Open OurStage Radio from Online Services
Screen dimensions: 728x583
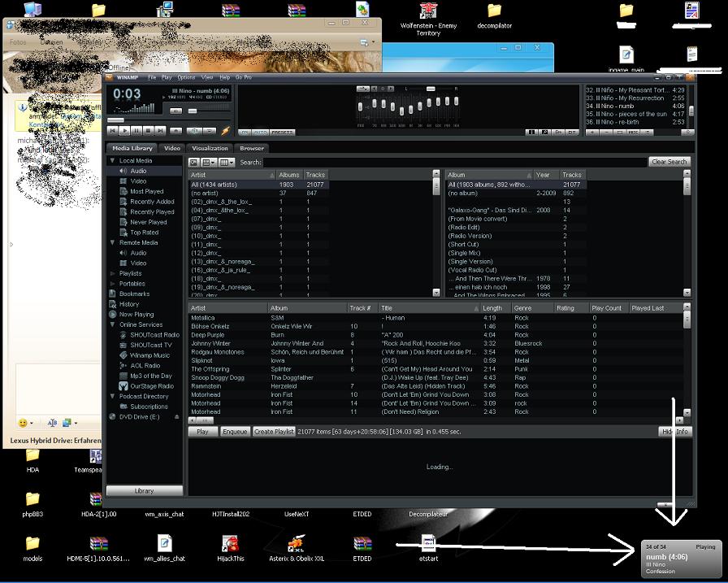pyautogui.click(x=152, y=385)
